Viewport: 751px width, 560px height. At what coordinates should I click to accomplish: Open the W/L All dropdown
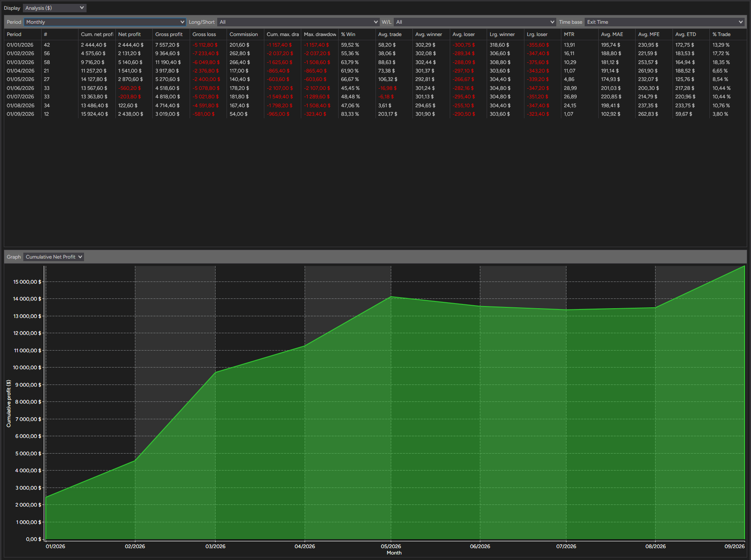click(474, 22)
